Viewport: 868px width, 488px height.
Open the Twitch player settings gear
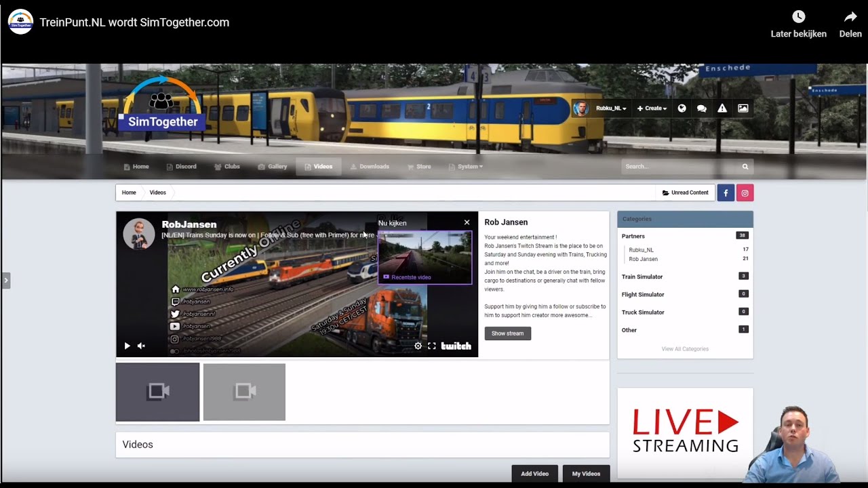[418, 346]
